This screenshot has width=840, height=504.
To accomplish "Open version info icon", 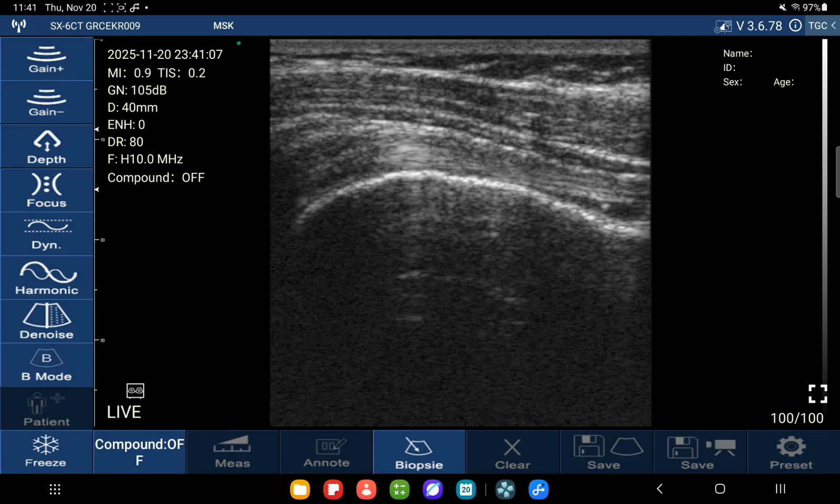I will (x=795, y=26).
